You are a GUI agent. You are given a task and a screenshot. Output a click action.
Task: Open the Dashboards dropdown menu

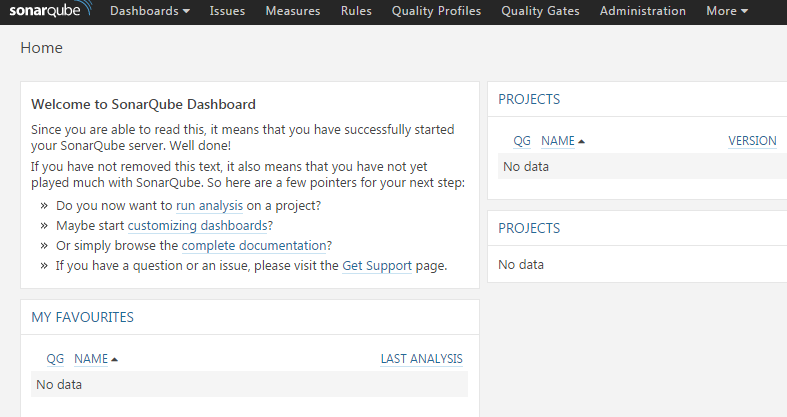[150, 11]
